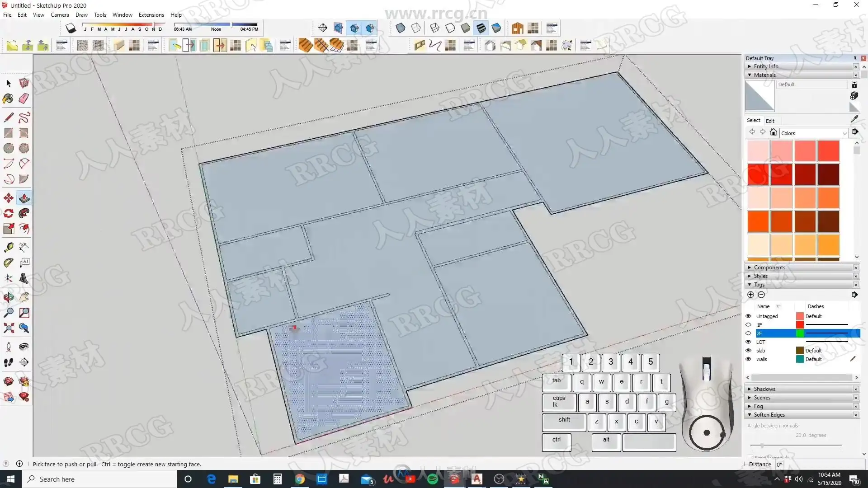Pick the bright red color swatch
Viewport: 868px width, 488px height.
click(x=758, y=174)
